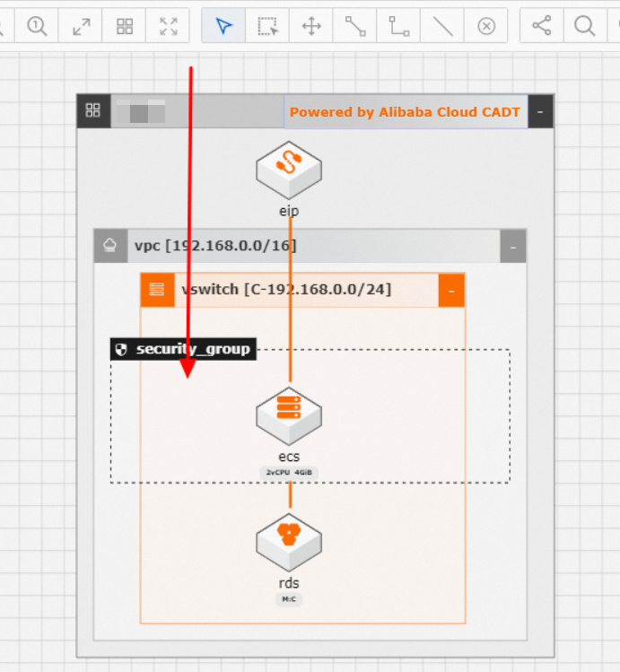Select the pointer arrow tool
Viewport: 620px width, 672px height.
point(223,26)
